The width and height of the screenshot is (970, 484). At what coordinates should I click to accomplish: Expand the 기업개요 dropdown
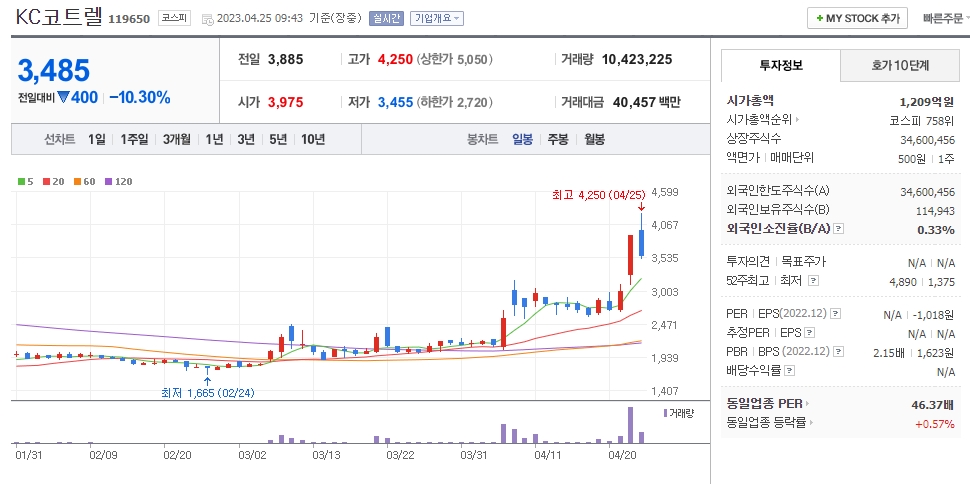pyautogui.click(x=436, y=19)
